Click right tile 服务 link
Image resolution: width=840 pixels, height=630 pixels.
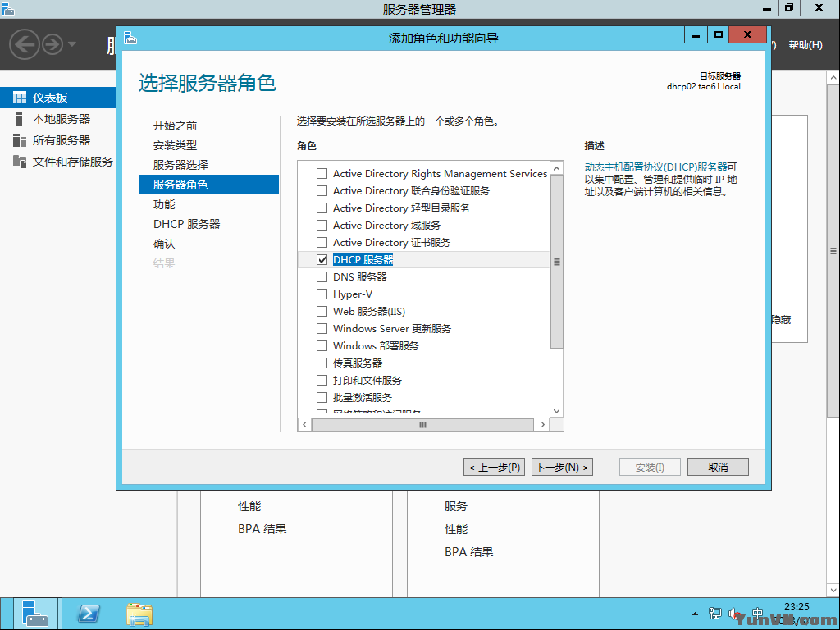point(456,506)
